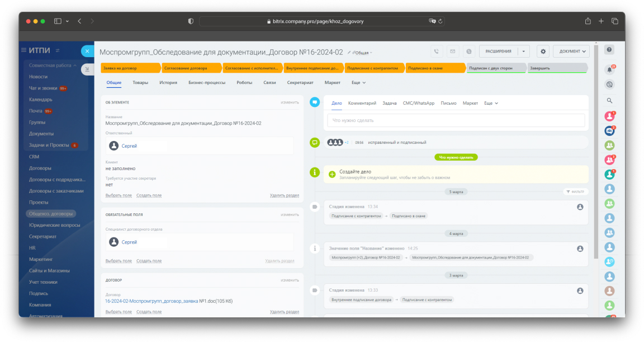Image resolution: width=644 pixels, height=342 pixels.
Task: Open Юридические вопросы in sidebar
Action: (x=54, y=225)
